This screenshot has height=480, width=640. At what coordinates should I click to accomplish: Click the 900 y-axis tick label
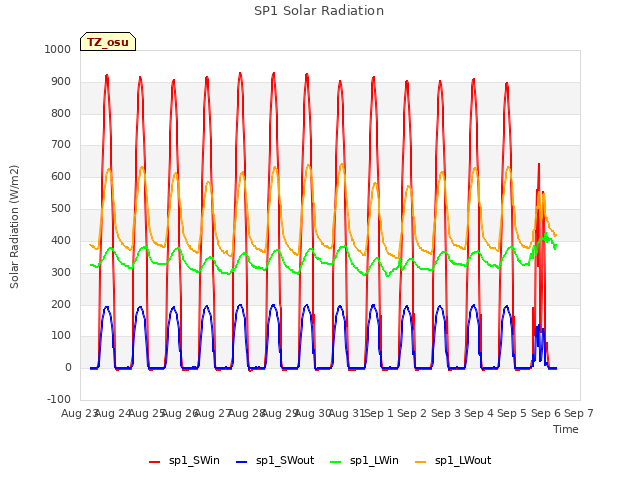[61, 82]
